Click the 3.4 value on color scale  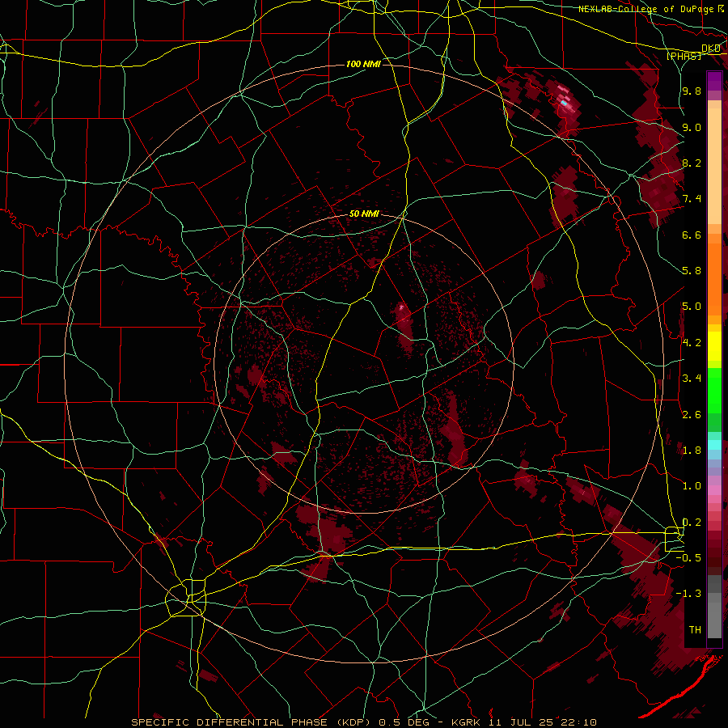[x=692, y=379]
